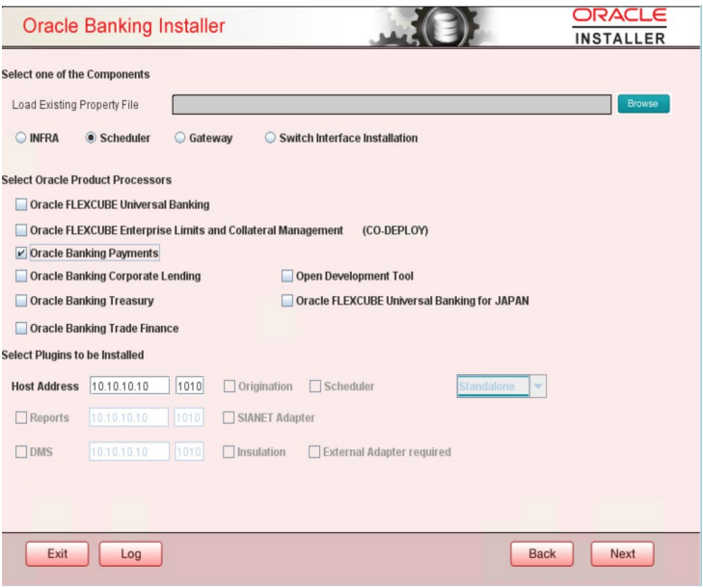This screenshot has width=703, height=588.
Task: Select the Scheduler component radio button
Action: coord(91,138)
